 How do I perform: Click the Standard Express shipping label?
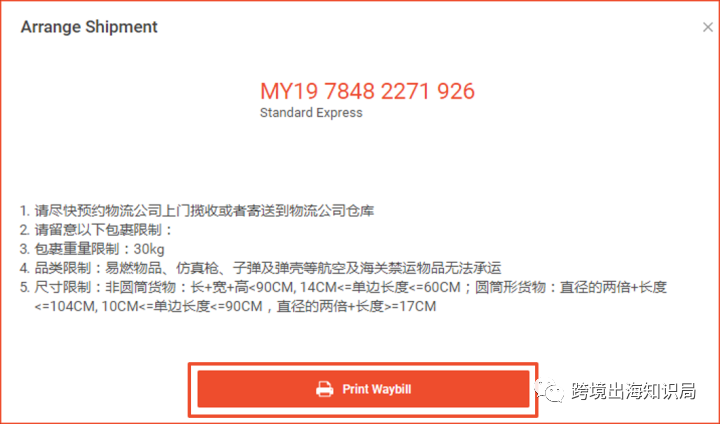click(x=311, y=113)
